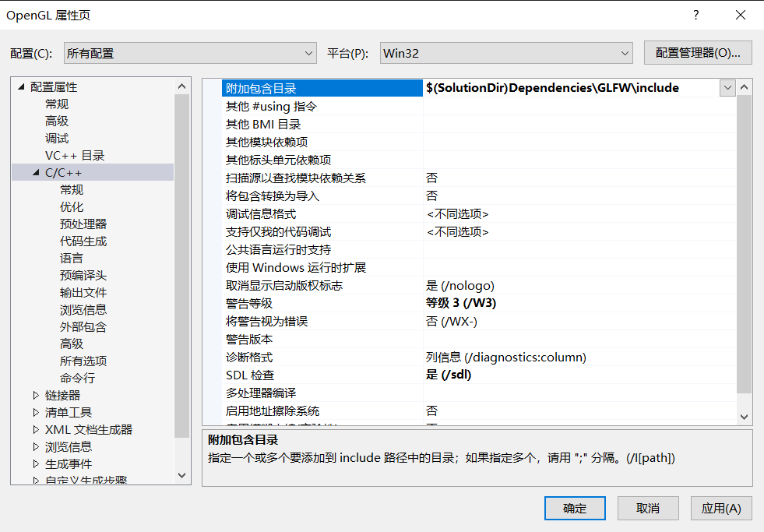Collapse the C/C++ tree node
This screenshot has width=764, height=532.
pos(36,173)
